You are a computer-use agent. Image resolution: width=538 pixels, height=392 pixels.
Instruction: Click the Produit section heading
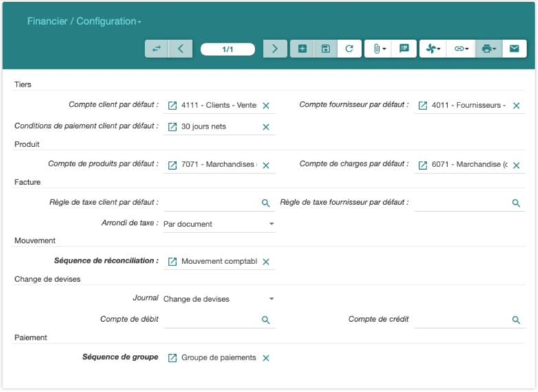click(27, 144)
